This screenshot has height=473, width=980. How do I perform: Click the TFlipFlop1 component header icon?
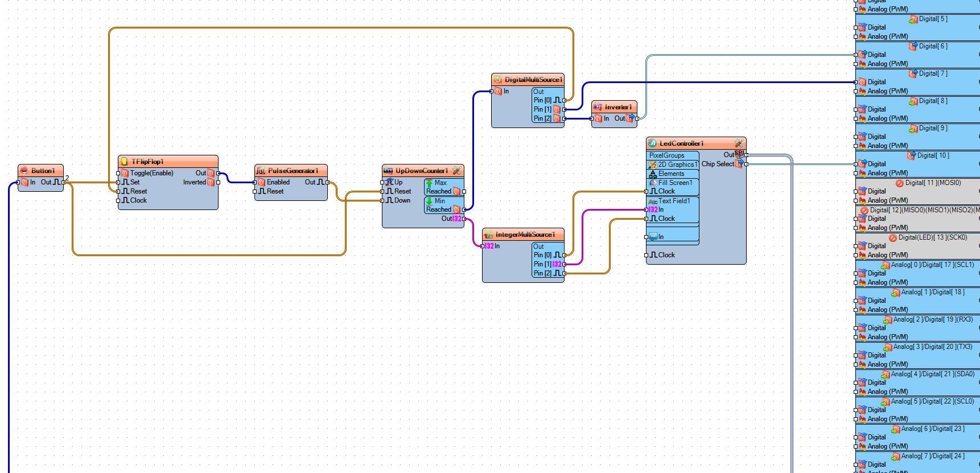coord(125,162)
